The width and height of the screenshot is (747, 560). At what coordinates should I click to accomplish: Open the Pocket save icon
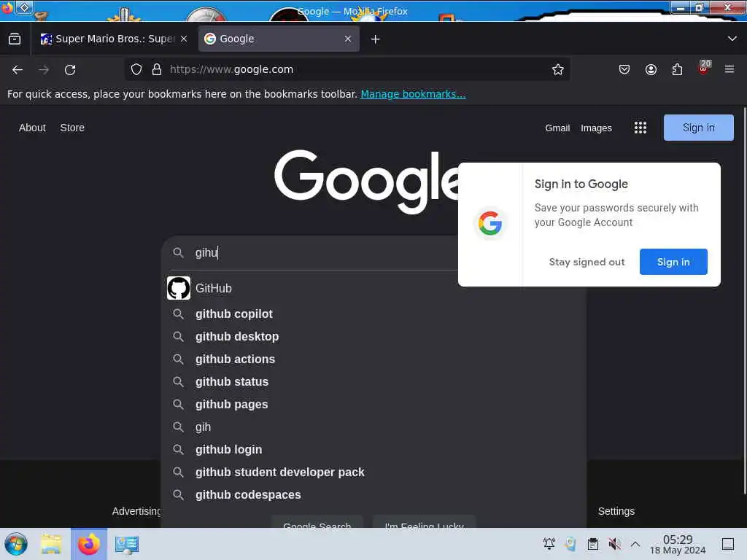point(624,69)
